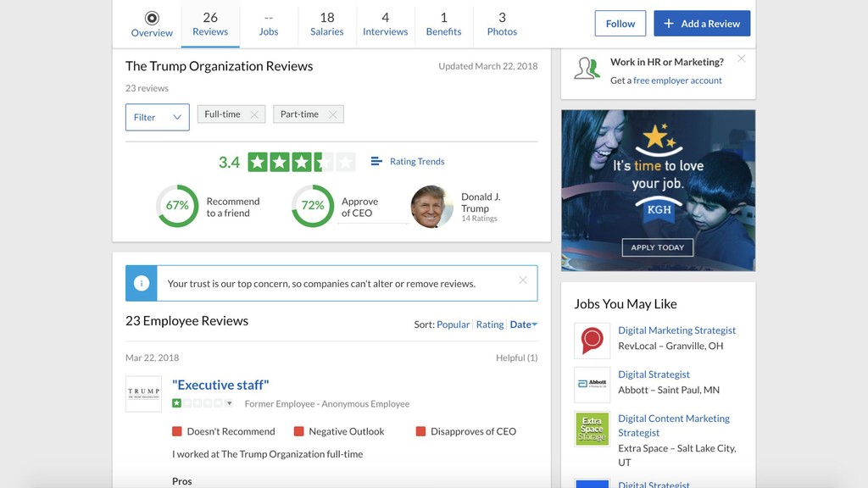Open the Filter dropdown
The width and height of the screenshot is (868, 488).
click(x=157, y=117)
